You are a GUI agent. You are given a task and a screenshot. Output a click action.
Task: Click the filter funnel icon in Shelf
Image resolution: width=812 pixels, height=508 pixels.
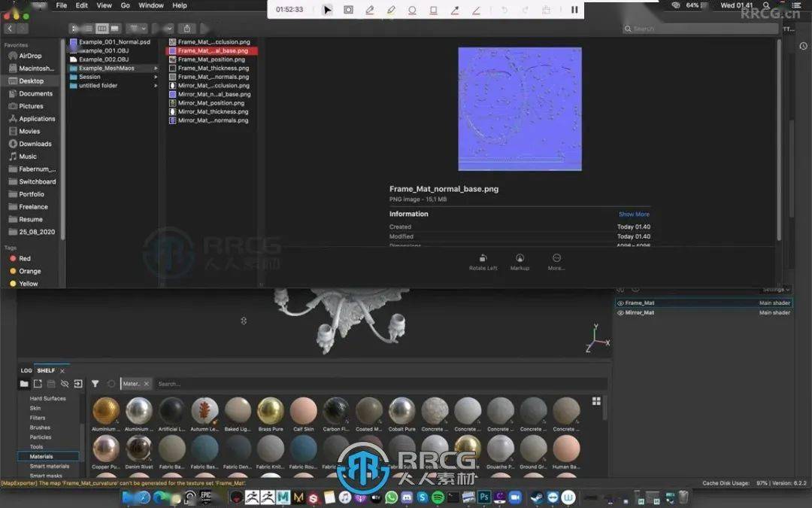tap(95, 384)
